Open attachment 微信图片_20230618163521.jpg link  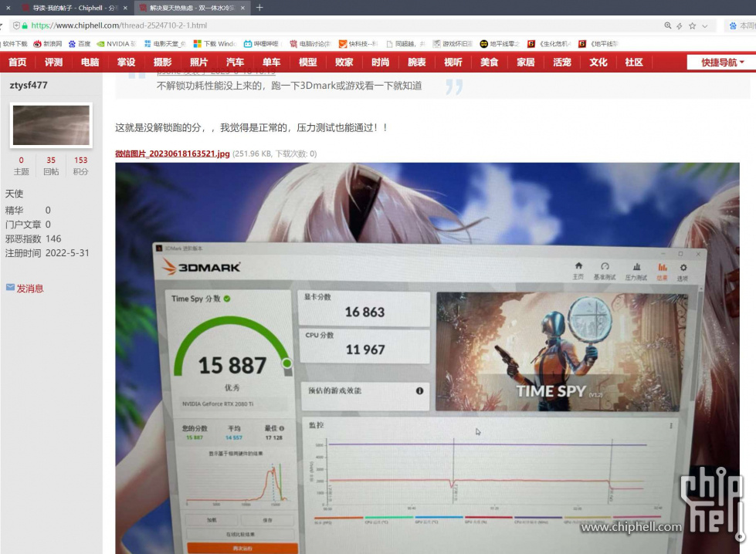tap(172, 154)
